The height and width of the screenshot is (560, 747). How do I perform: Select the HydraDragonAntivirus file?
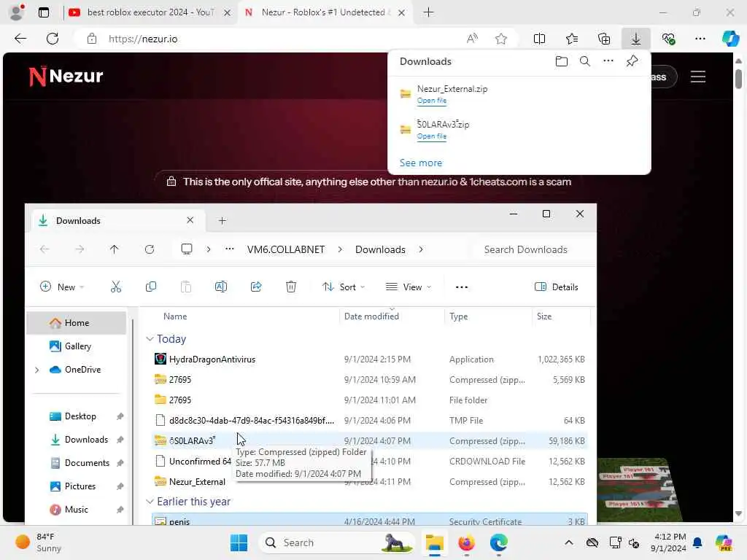(x=370, y=359)
